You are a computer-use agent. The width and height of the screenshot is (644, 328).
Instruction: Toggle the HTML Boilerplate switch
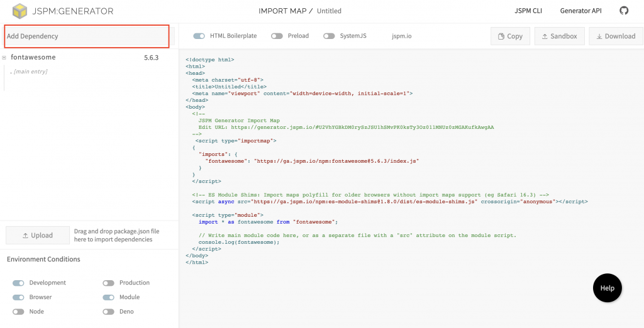tap(199, 36)
